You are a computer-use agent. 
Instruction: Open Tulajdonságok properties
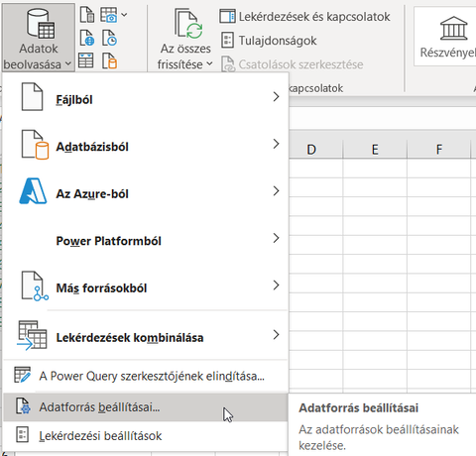pos(269,41)
